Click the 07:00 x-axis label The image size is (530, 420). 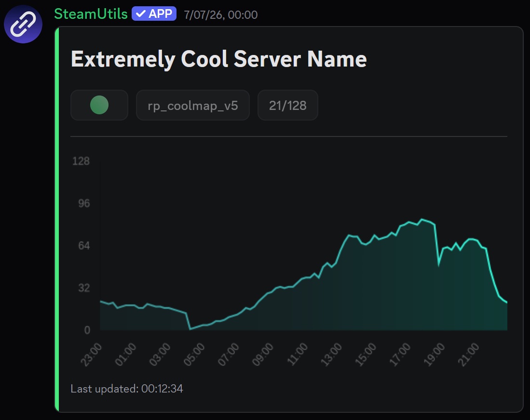click(228, 354)
